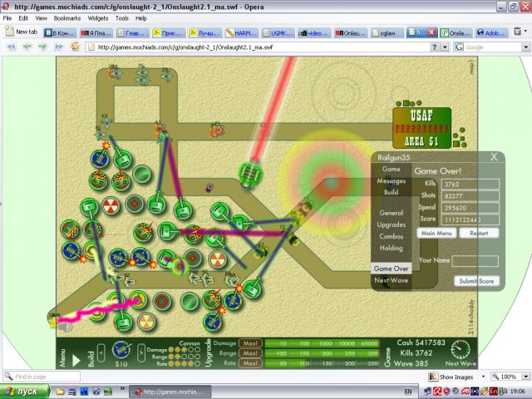Select Combos in the game panel list
Viewport: 532px width, 399px height.
(x=392, y=236)
